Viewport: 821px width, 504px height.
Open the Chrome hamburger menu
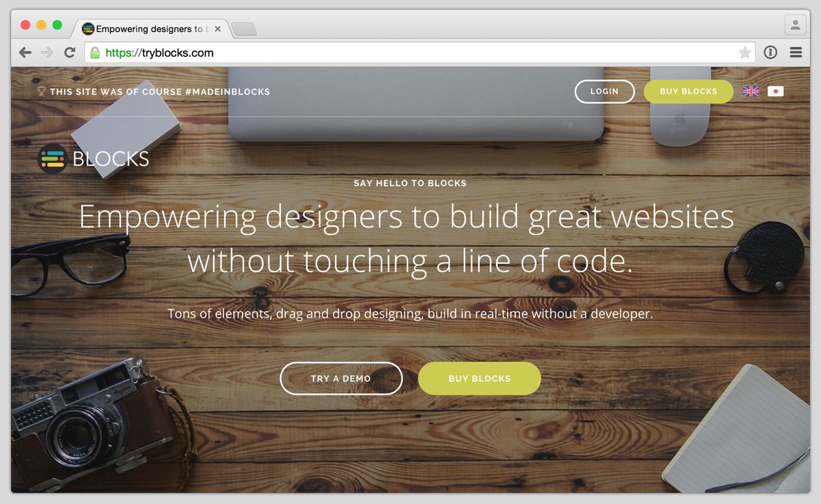point(796,53)
